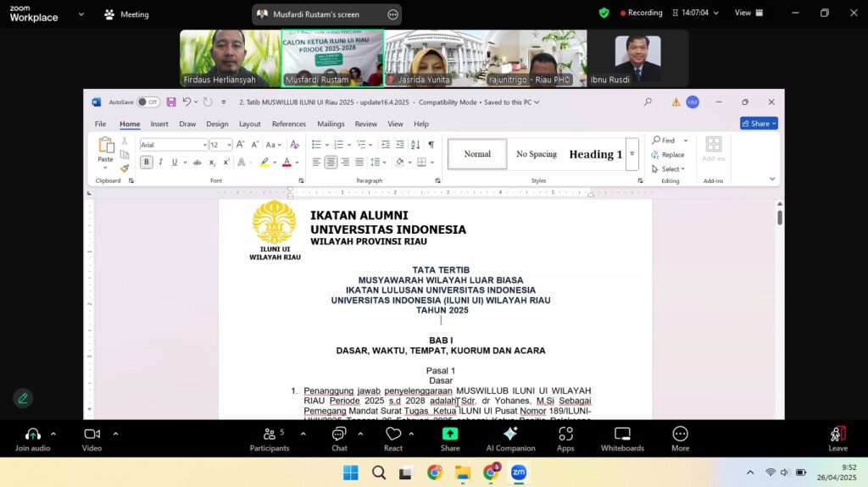868x487 pixels.
Task: Expand Zoom audio options arrow
Action: 53,434
